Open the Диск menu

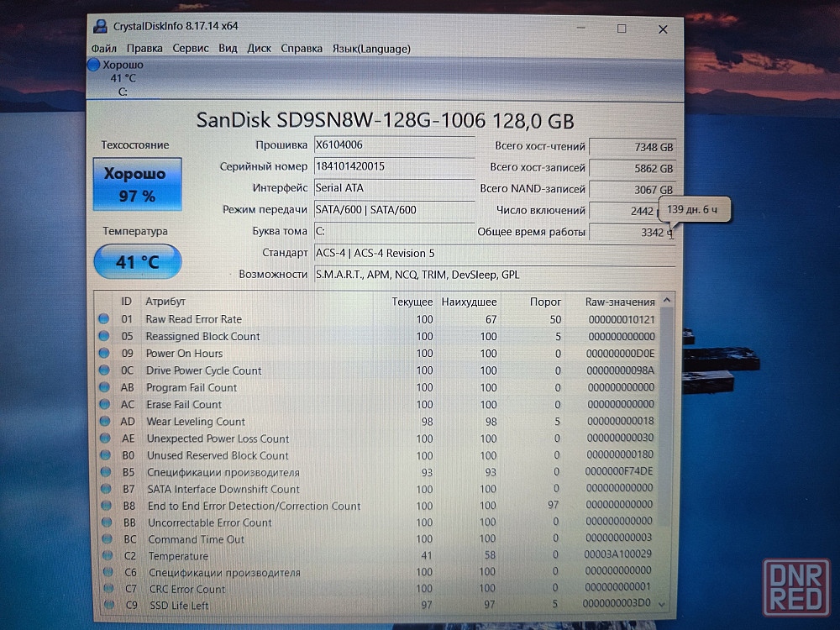click(260, 49)
